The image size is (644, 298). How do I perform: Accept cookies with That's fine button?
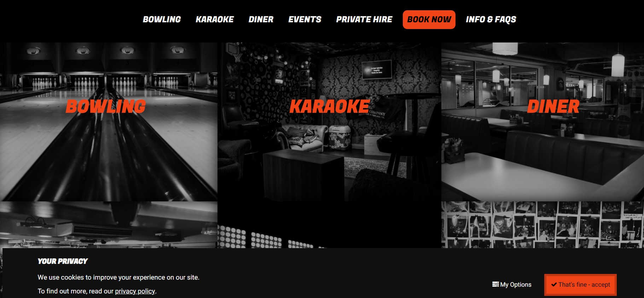[580, 285]
